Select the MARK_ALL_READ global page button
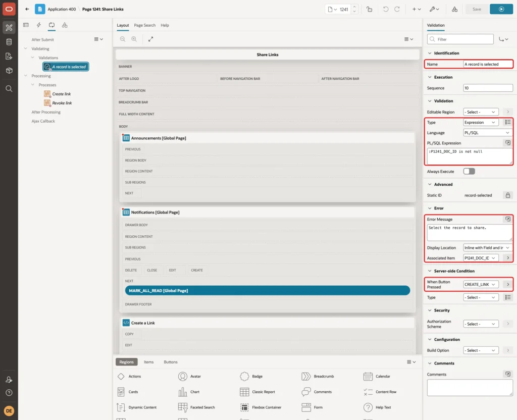 [268, 290]
